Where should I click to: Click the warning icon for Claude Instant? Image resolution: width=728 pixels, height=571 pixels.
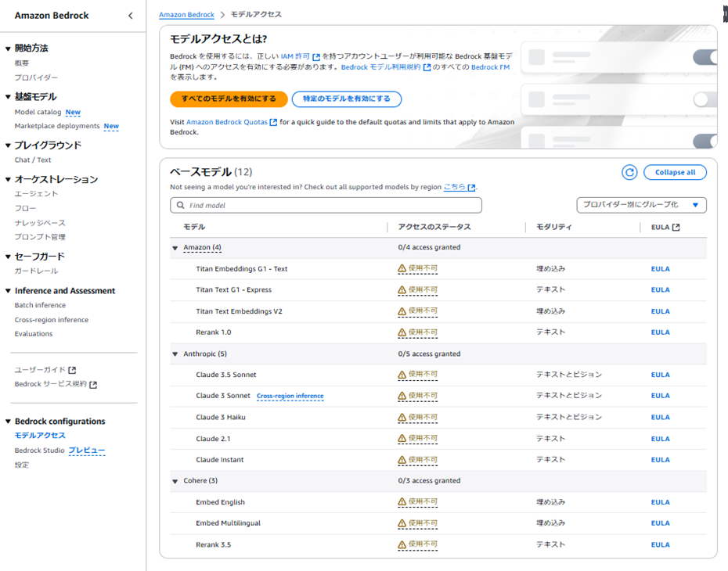pos(402,460)
